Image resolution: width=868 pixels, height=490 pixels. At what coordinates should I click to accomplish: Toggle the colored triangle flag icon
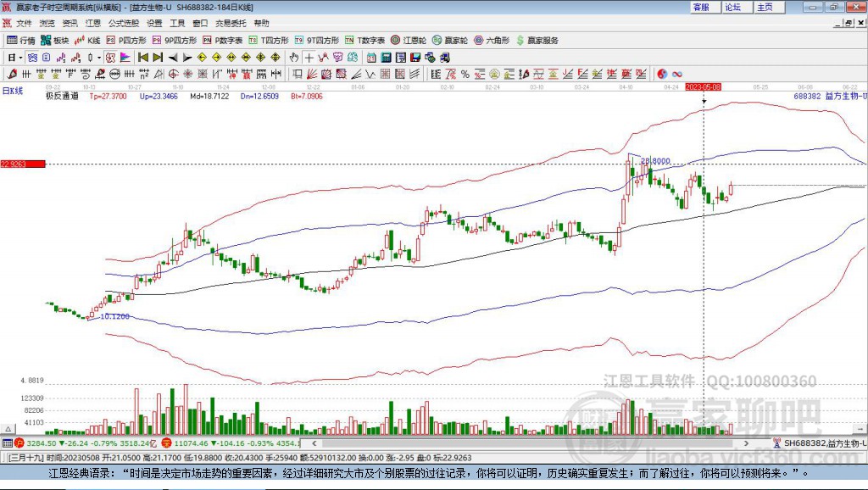click(x=125, y=57)
